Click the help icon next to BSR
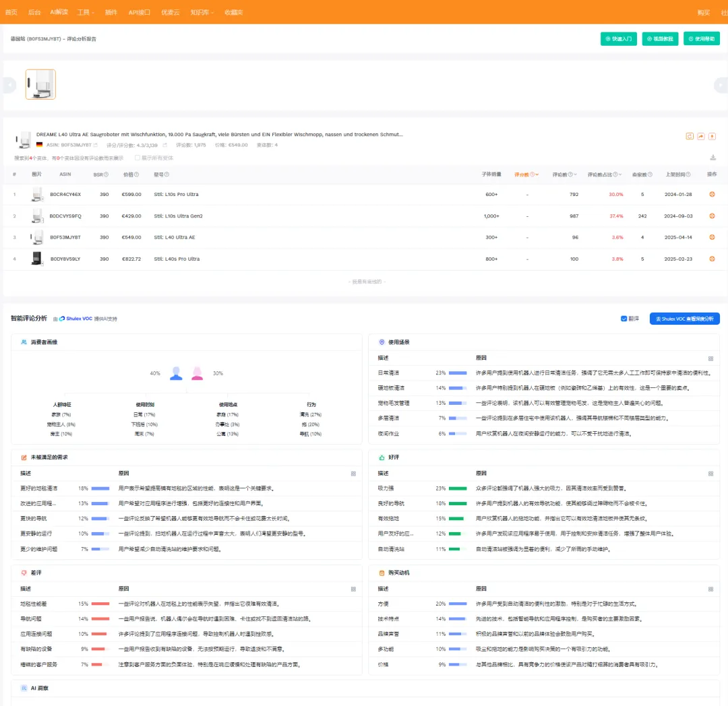The height and width of the screenshot is (706, 728). [x=106, y=174]
